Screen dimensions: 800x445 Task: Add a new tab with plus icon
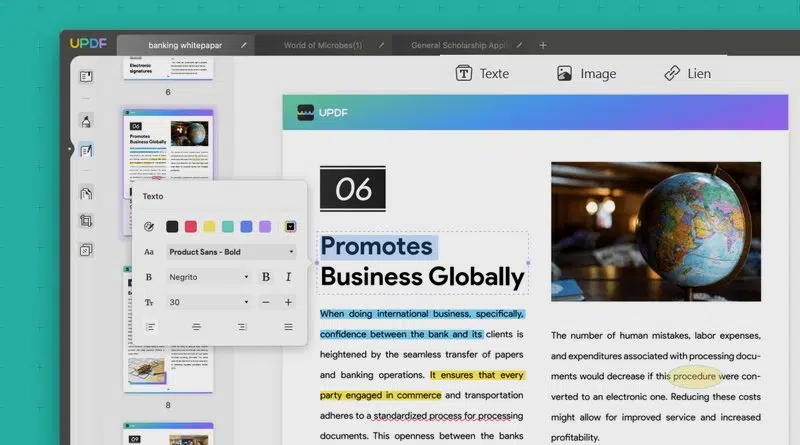[543, 45]
